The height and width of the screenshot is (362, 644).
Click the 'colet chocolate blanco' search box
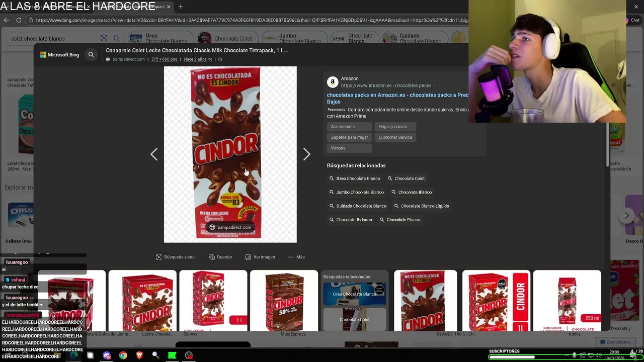tap(54, 39)
